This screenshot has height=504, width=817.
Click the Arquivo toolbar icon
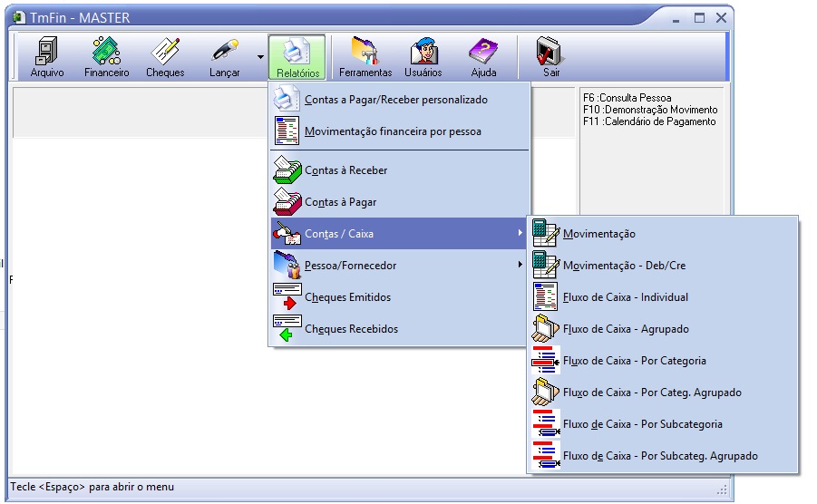pos(47,57)
